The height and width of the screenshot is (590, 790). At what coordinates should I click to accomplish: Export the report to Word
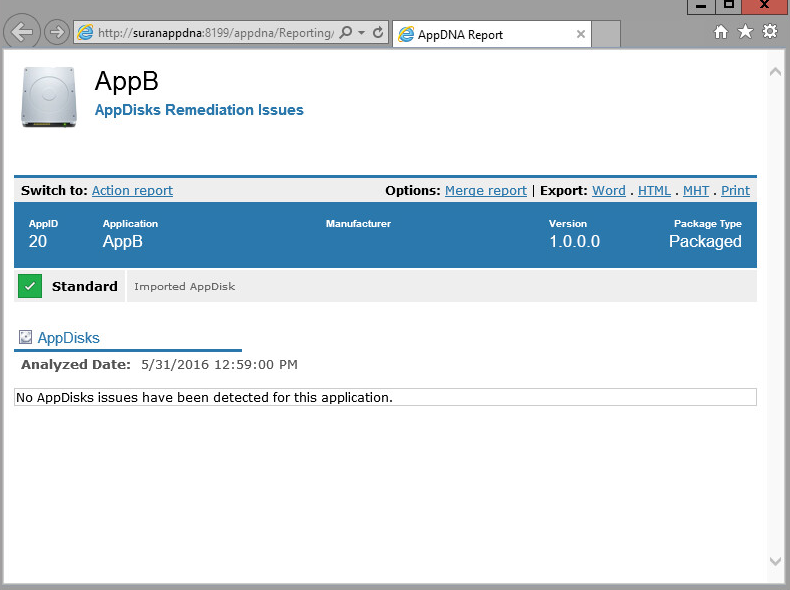(x=609, y=190)
